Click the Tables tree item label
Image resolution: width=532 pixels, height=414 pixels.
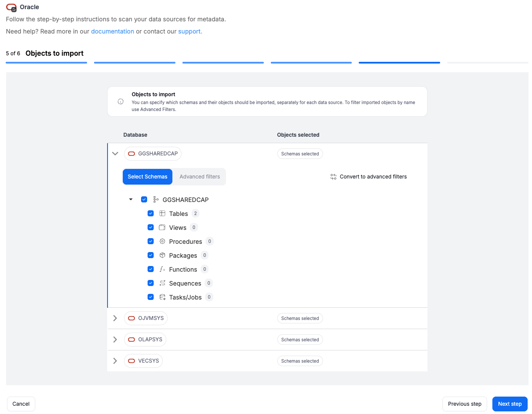click(x=178, y=214)
